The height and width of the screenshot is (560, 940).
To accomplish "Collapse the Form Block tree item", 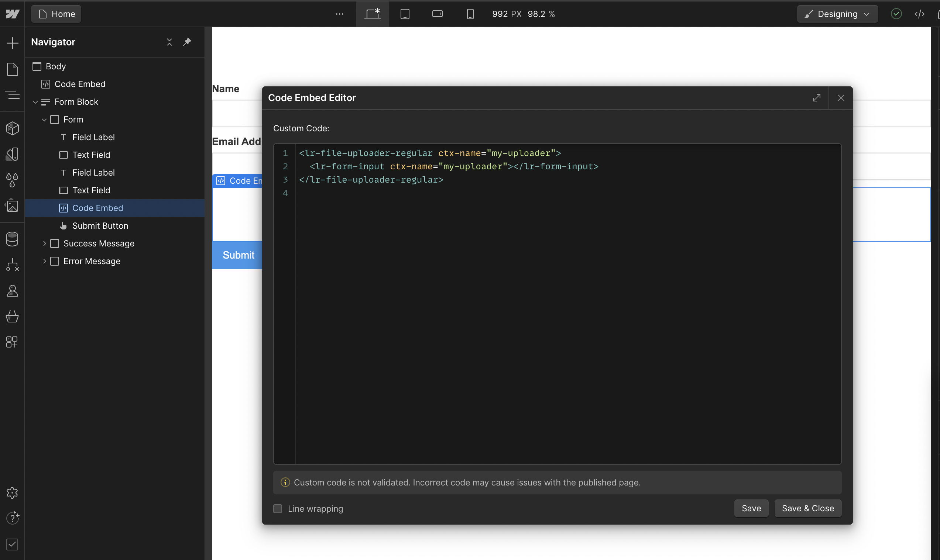I will click(35, 101).
